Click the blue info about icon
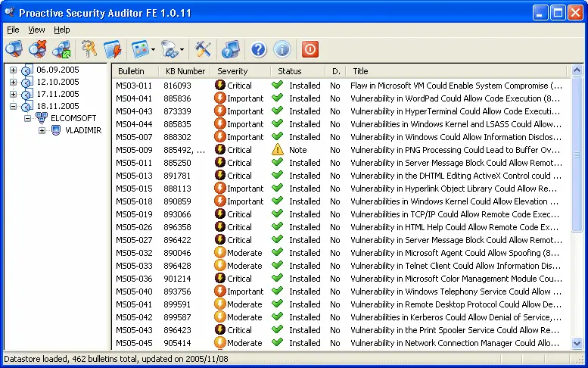 pyautogui.click(x=282, y=49)
